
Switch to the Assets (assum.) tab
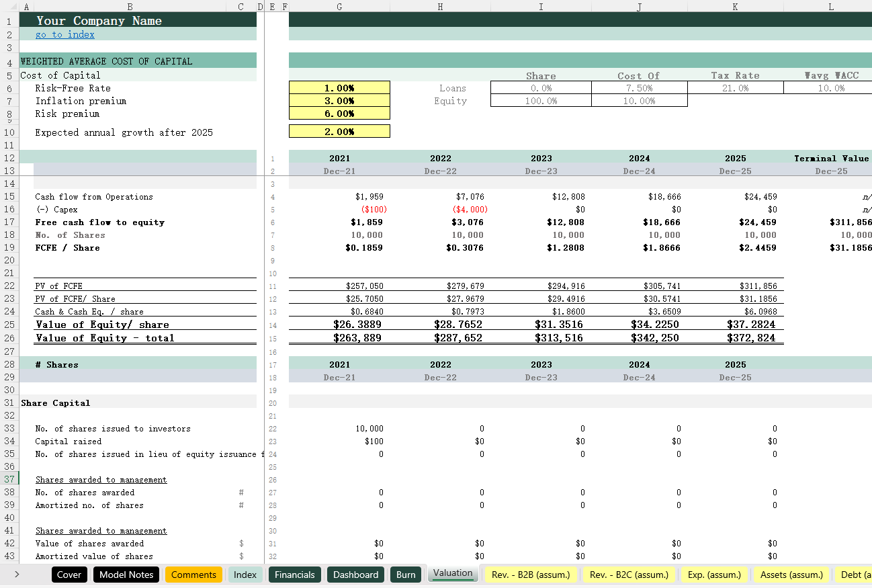(x=791, y=575)
